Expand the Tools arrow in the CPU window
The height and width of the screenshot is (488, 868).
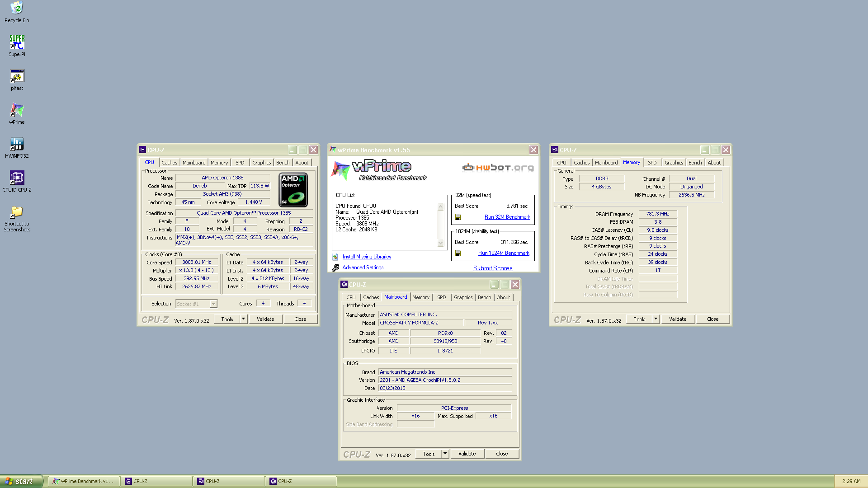coord(243,319)
